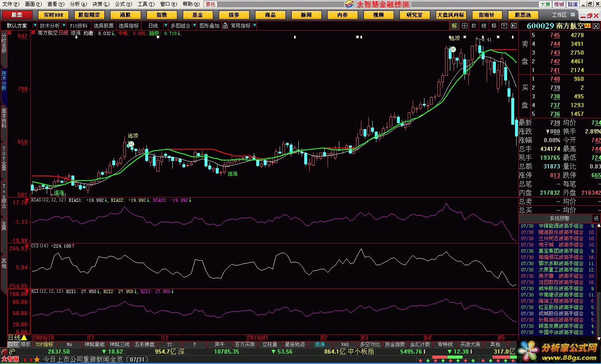Click the 股票池 button
This screenshot has width=601, height=364.
click(523, 15)
